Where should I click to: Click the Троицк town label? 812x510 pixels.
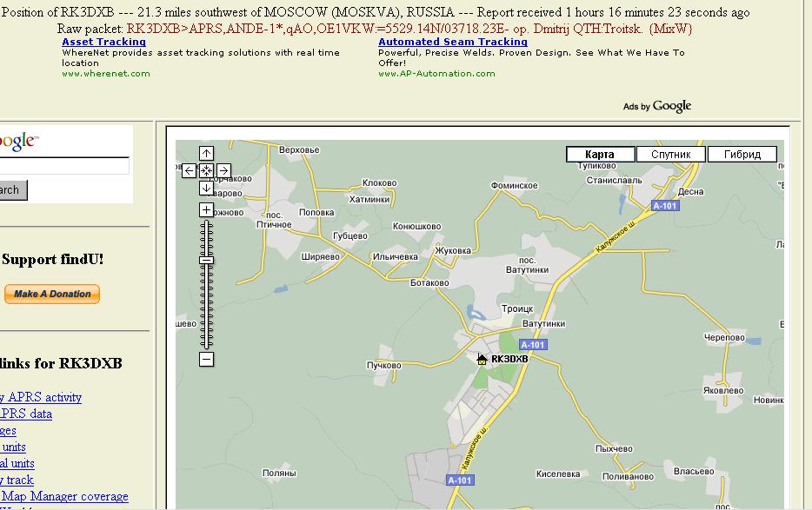(x=517, y=309)
